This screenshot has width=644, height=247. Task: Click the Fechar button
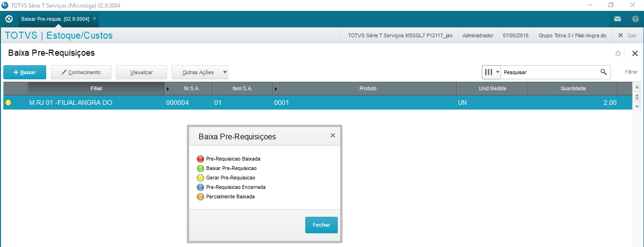(321, 225)
